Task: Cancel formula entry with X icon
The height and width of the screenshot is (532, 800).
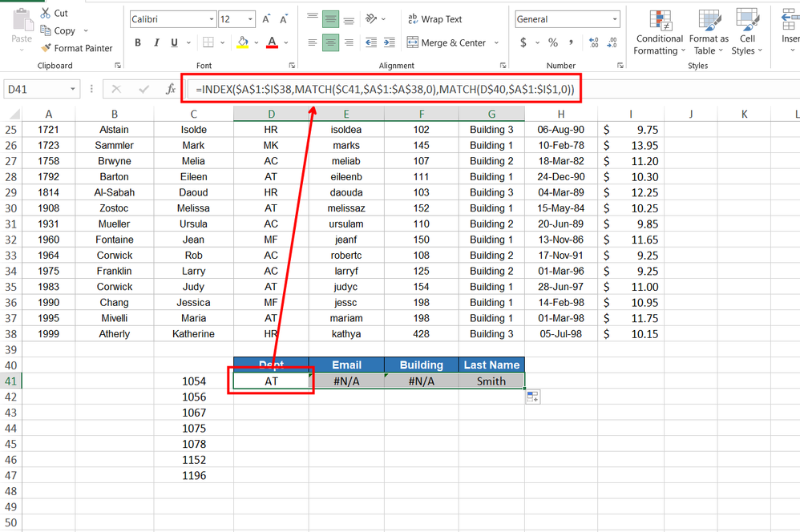Action: (116, 89)
